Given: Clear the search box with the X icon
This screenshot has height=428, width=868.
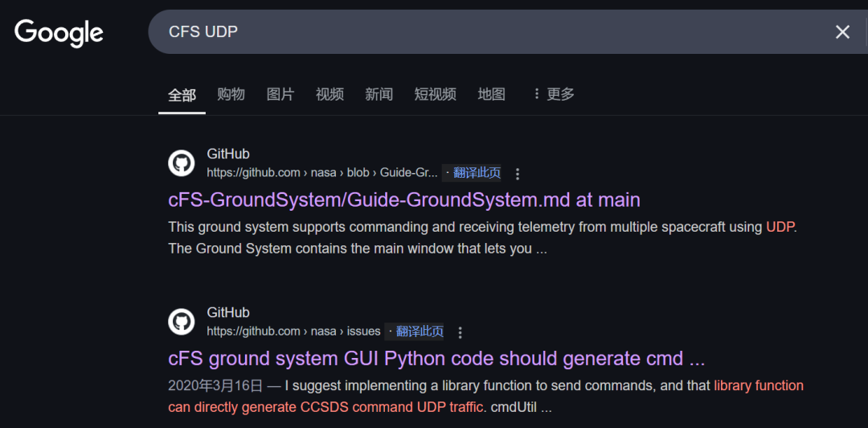Looking at the screenshot, I should (x=842, y=32).
